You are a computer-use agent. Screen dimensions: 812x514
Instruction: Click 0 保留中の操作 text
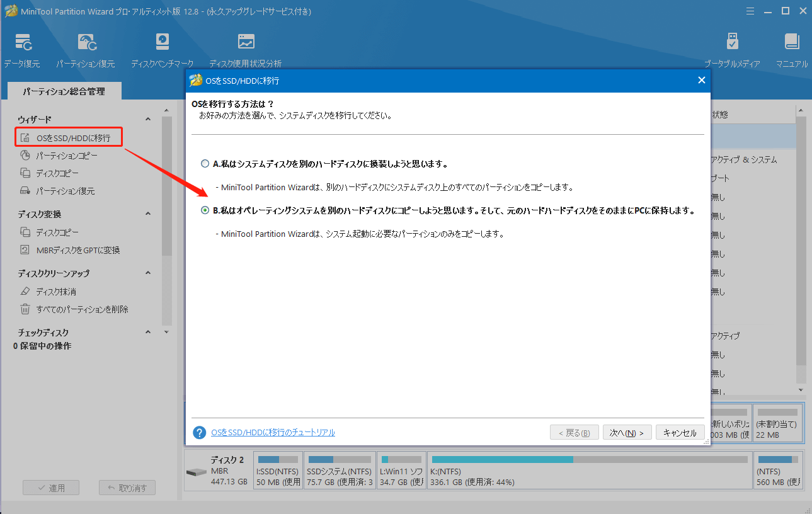42,346
